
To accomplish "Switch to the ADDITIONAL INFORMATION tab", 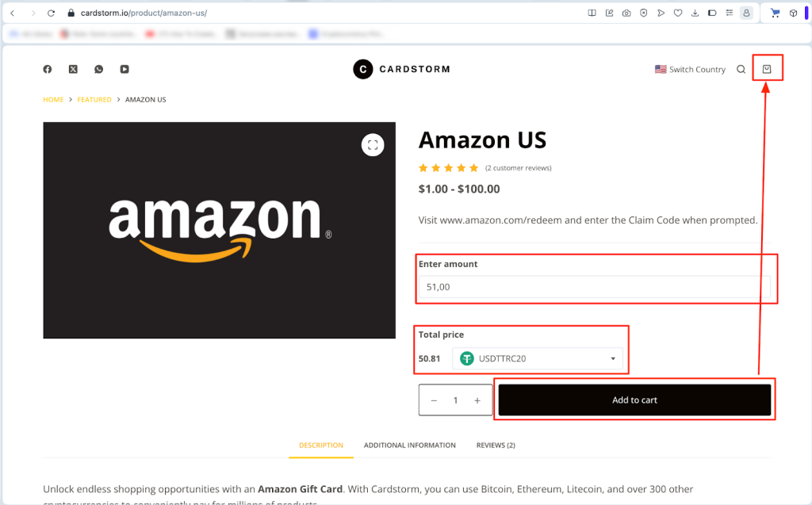I will click(410, 445).
